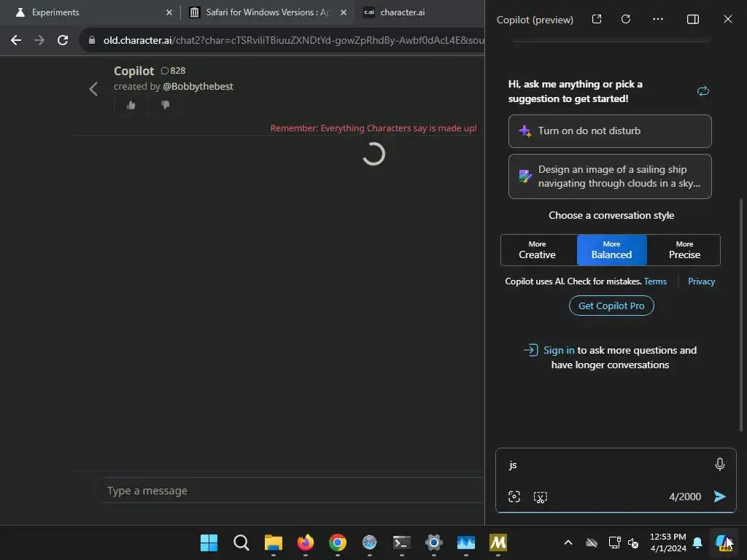Select More Precise conversation style
The height and width of the screenshot is (560, 747).
[x=684, y=250]
